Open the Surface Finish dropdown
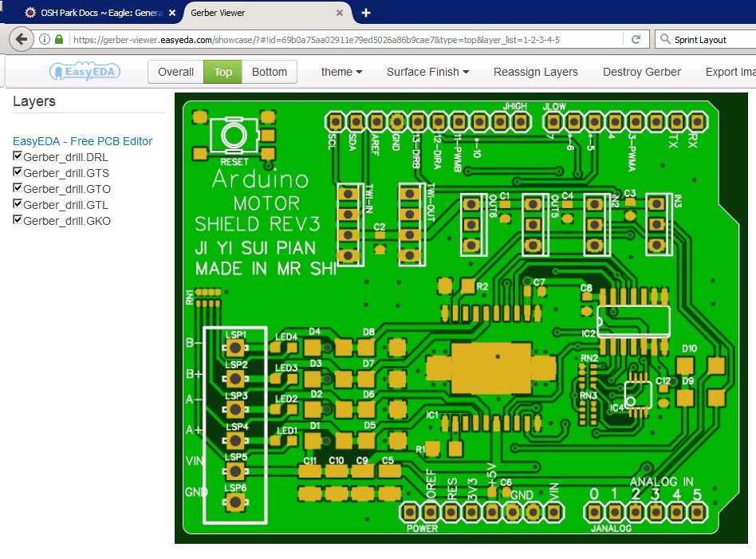The width and height of the screenshot is (756, 559). (427, 72)
